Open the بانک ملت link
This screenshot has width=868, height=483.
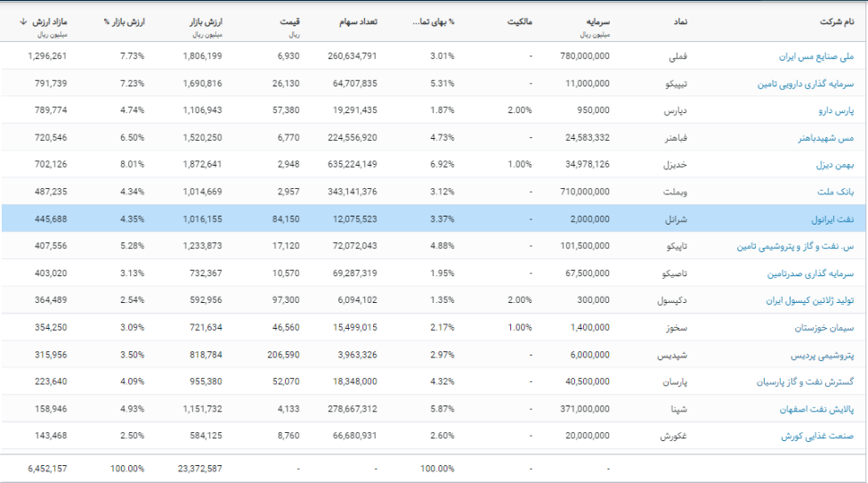(836, 192)
